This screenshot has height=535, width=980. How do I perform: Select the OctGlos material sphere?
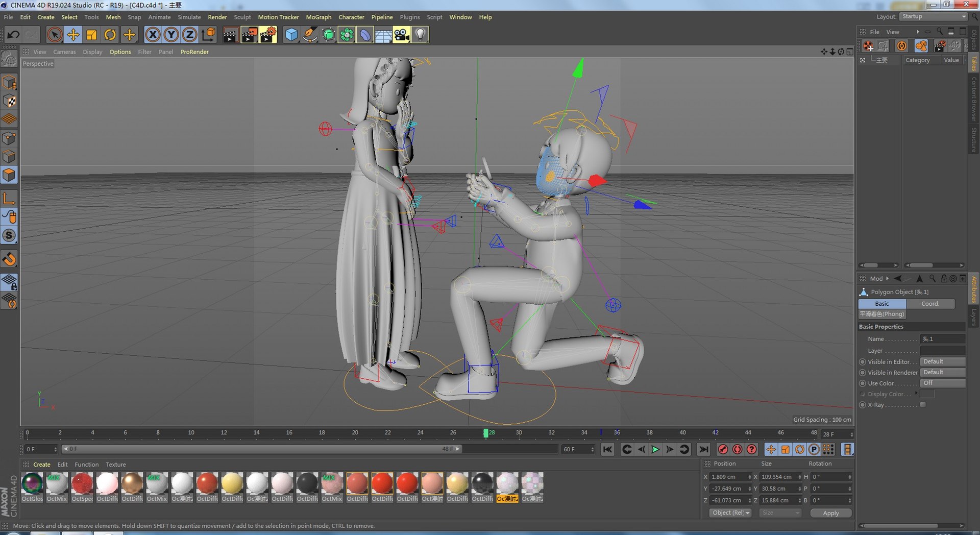pyautogui.click(x=32, y=483)
